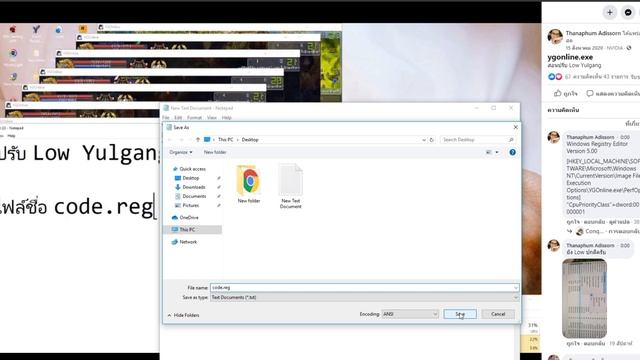This screenshot has width=640, height=360.
Task: Click the This PC breadcrumb in the address bar
Action: (225, 140)
